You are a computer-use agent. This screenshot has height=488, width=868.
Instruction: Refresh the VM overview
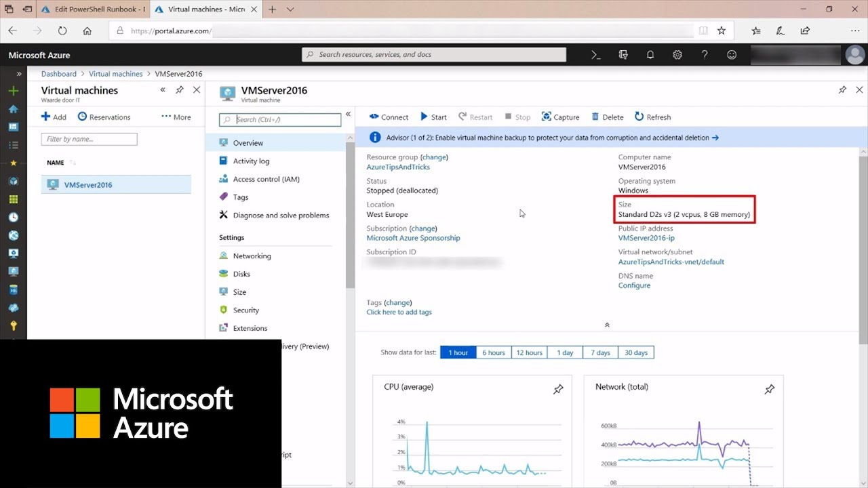[652, 117]
